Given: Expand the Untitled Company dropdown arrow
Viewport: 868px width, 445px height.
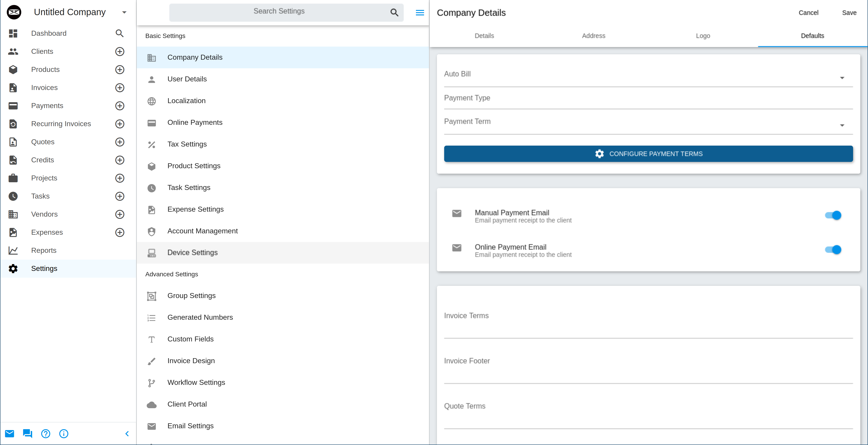Looking at the screenshot, I should click(124, 12).
